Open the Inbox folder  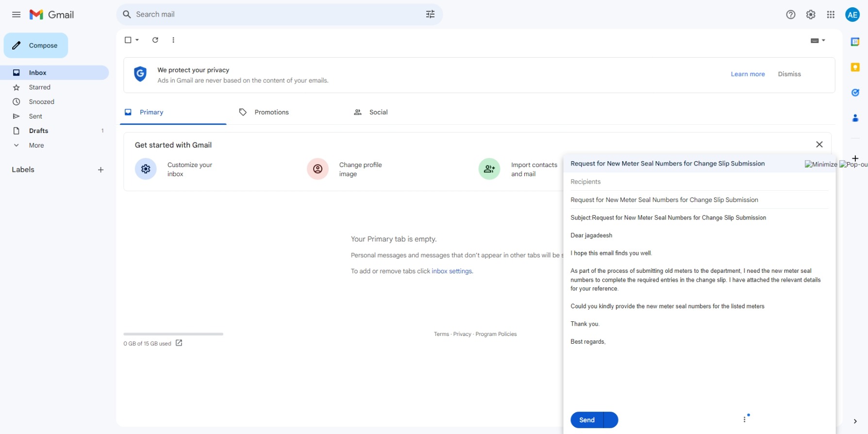(x=54, y=73)
